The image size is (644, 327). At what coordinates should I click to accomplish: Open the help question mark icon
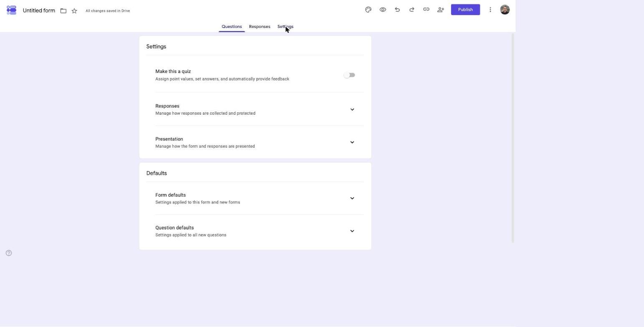tap(9, 253)
